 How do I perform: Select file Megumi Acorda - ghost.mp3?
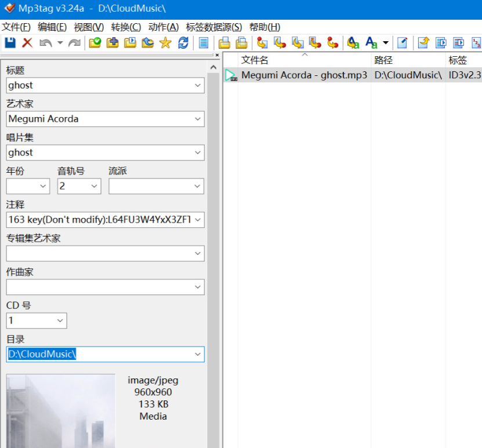click(304, 75)
